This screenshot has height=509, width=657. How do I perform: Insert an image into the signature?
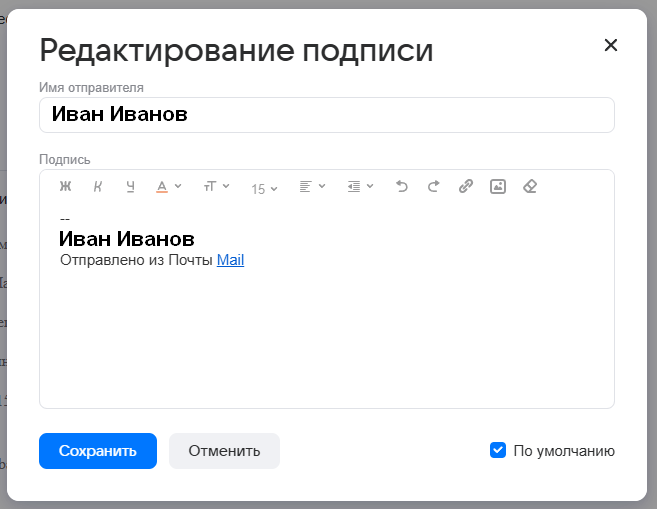tap(498, 186)
